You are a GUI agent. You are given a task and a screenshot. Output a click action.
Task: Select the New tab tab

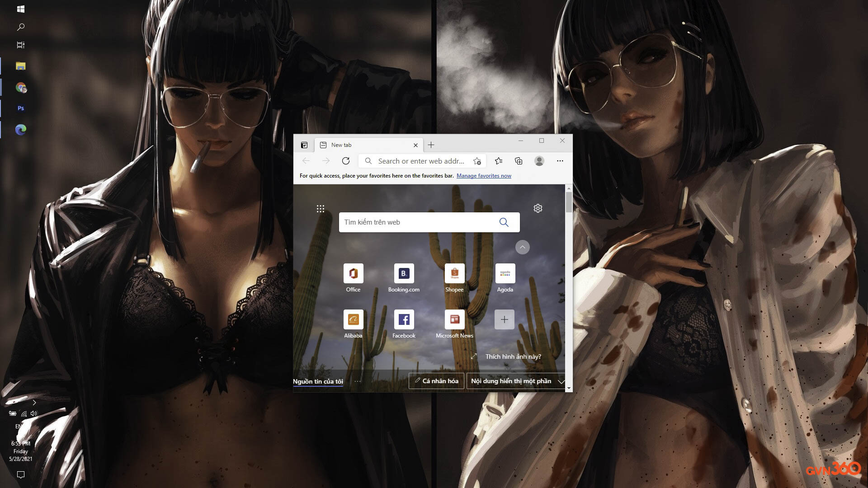click(x=368, y=145)
